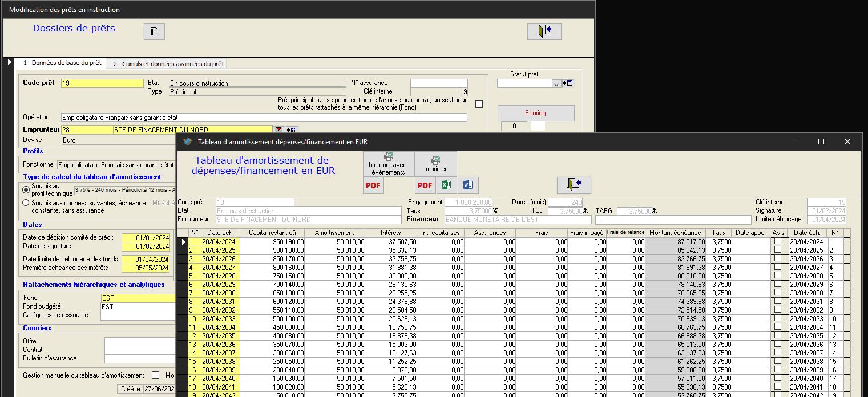This screenshot has width=868, height=397.
Task: Export PDF under the Imprimer button
Action: point(425,185)
